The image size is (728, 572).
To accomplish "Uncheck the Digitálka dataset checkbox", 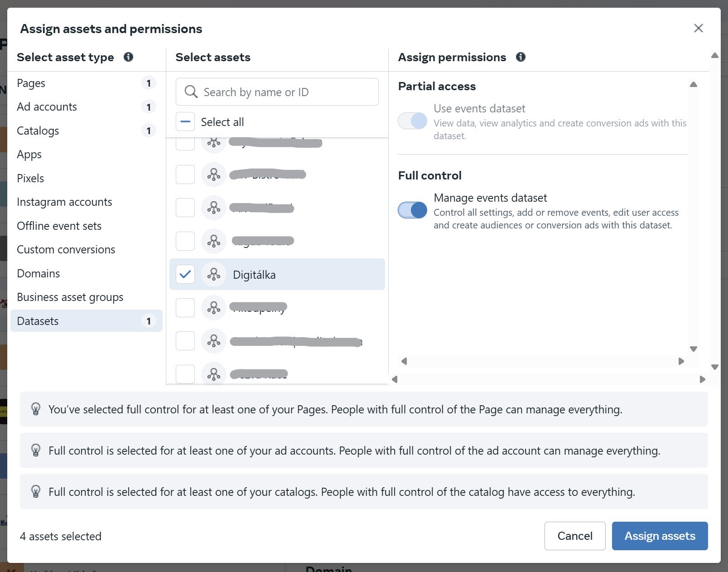I will [x=185, y=275].
